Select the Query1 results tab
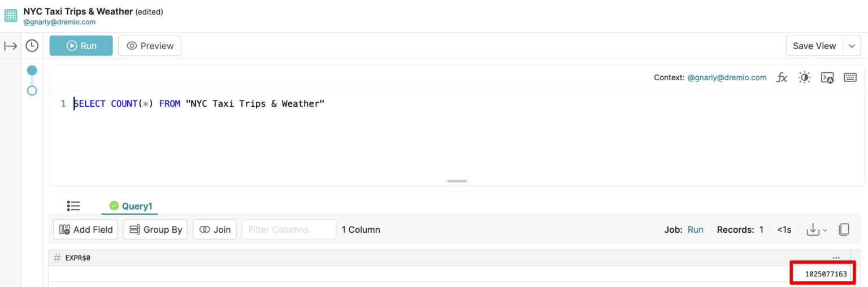This screenshot has width=868, height=287. [131, 206]
